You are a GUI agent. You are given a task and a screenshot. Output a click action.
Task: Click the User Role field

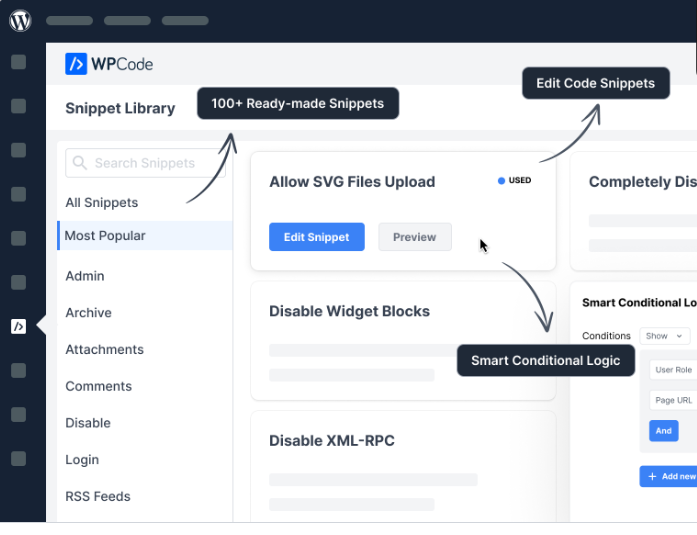pos(673,370)
